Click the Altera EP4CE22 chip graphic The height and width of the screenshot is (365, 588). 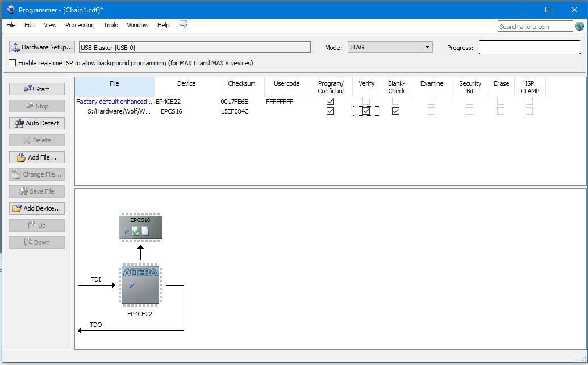tap(140, 285)
